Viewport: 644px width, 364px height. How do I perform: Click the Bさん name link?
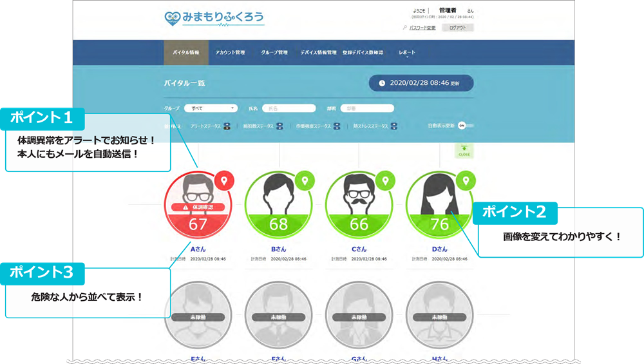point(278,249)
